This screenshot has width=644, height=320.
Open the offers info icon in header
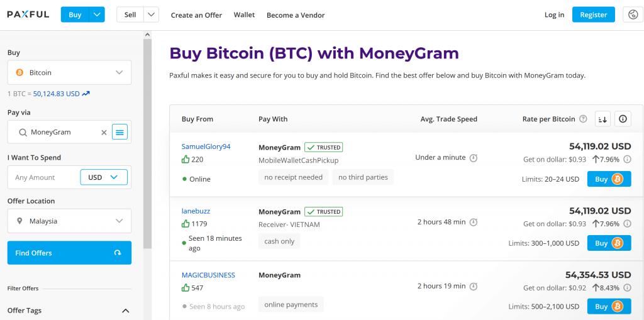[623, 119]
